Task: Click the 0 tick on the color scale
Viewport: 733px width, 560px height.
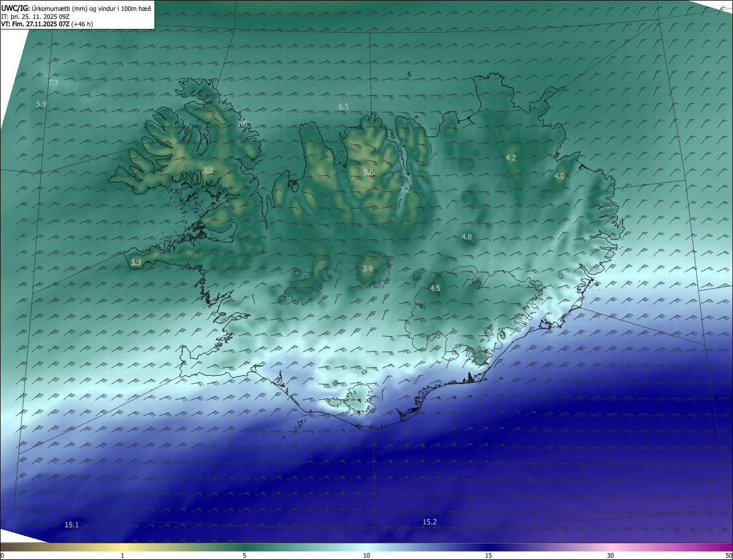Action: [x=2, y=555]
